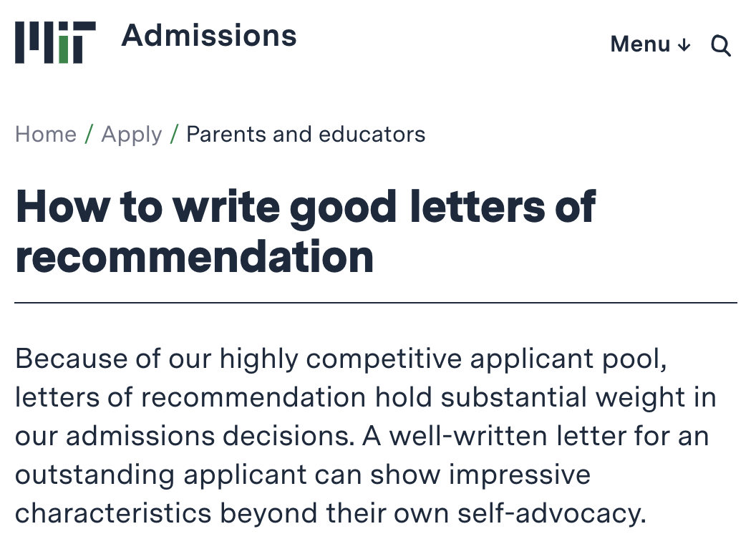Click the horizontal divider under the heading
Screen dimensions: 756x544
pos(376,302)
